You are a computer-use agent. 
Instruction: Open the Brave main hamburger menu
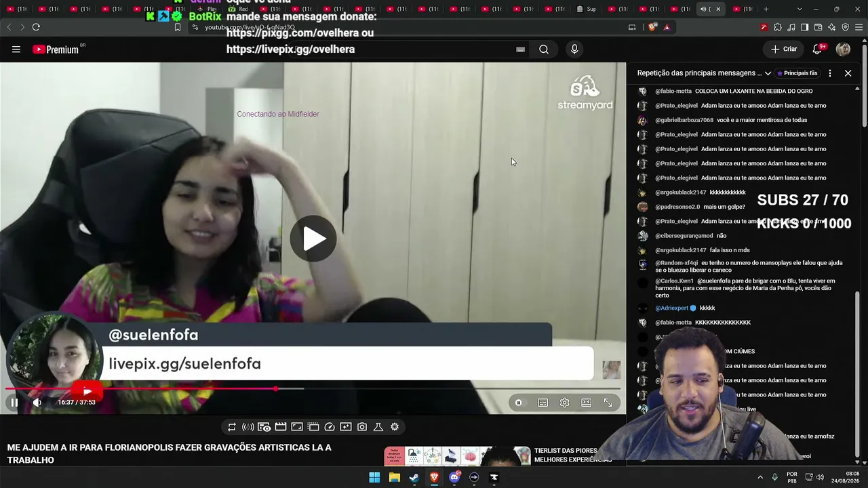[859, 27]
